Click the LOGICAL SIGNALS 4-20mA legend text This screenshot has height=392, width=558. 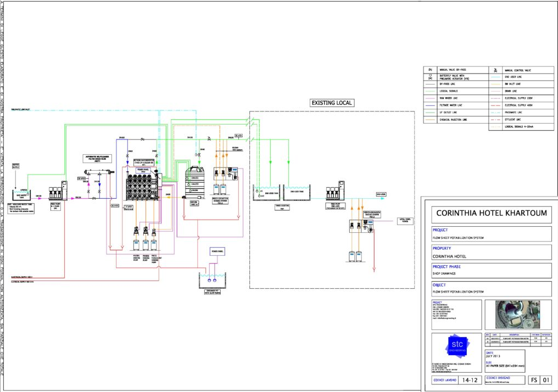519,127
